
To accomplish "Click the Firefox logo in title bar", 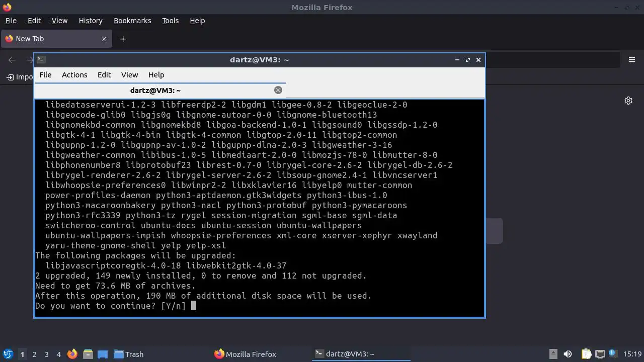I will point(7,7).
